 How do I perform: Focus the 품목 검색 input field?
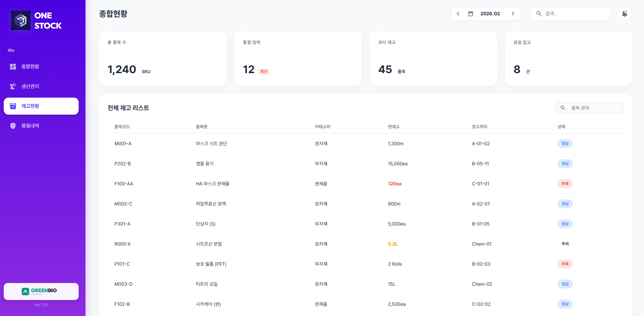coord(594,108)
